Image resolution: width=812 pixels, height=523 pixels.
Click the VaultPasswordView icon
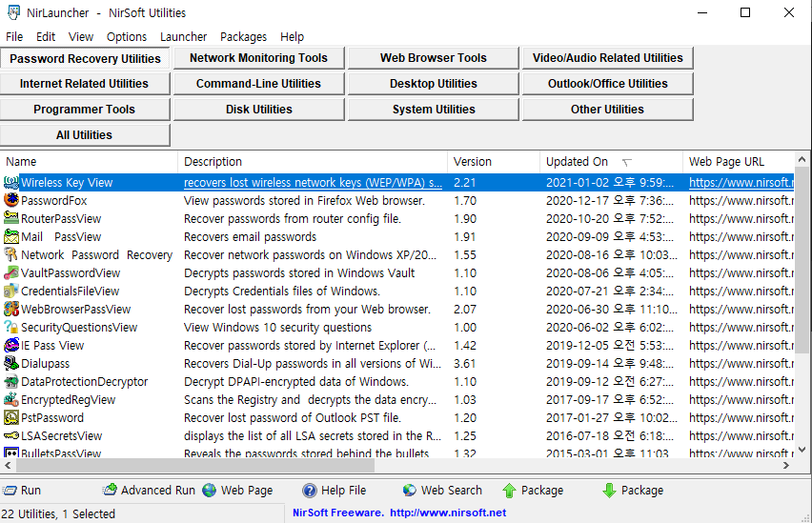pyautogui.click(x=10, y=272)
